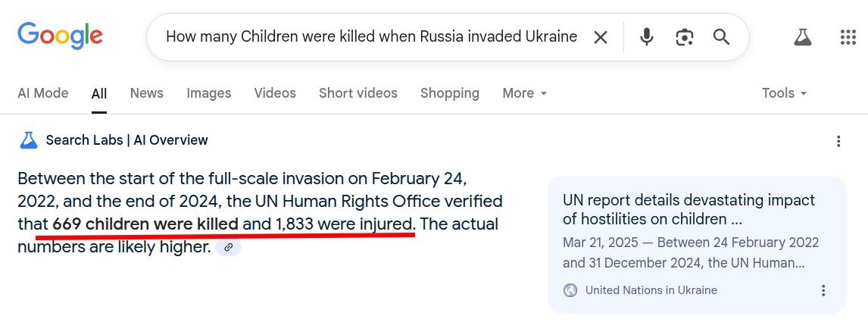
Task: Open the Images results tab
Action: [208, 93]
